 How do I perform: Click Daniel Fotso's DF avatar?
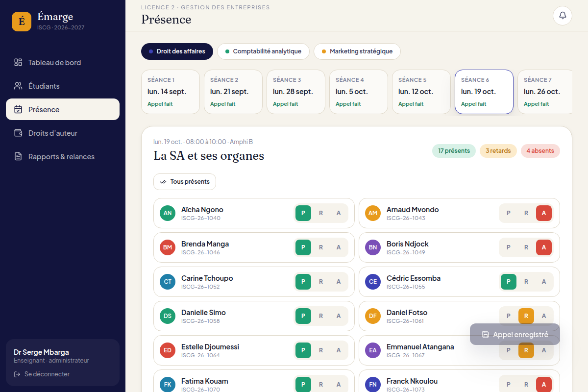373,316
